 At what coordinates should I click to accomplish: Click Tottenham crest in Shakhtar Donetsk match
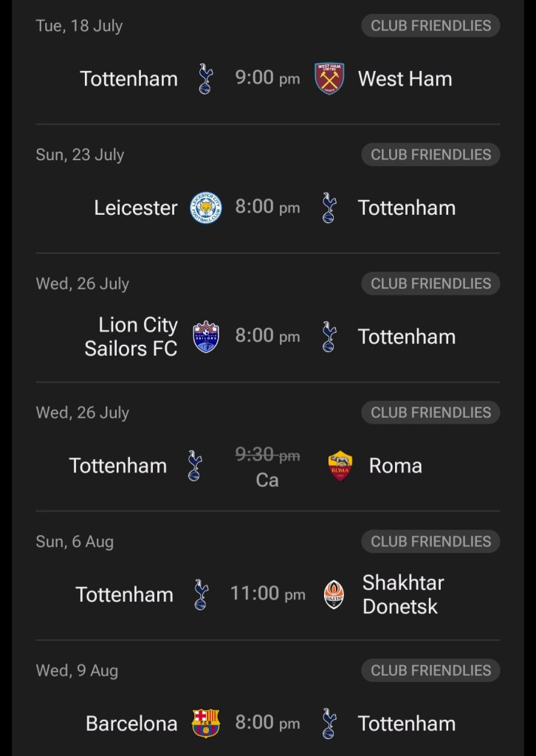tap(201, 594)
